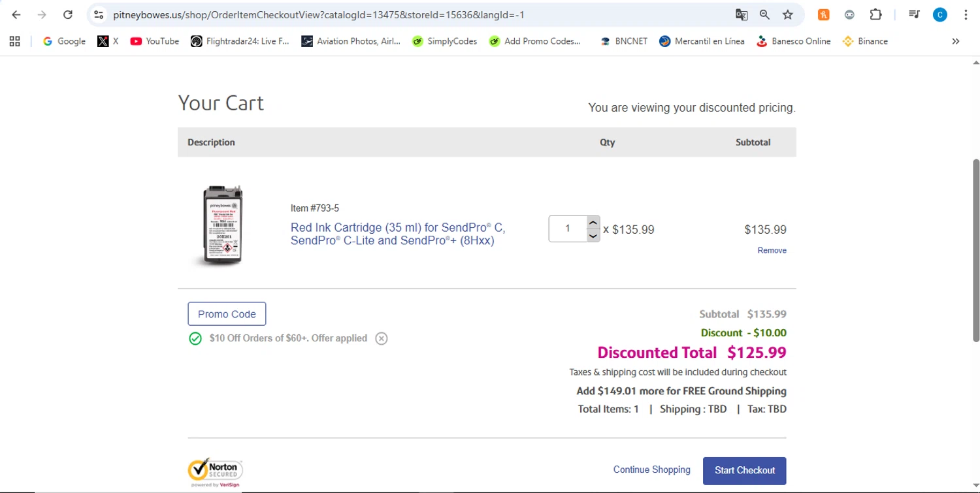Open the SimplyCodes bookmark

point(444,41)
